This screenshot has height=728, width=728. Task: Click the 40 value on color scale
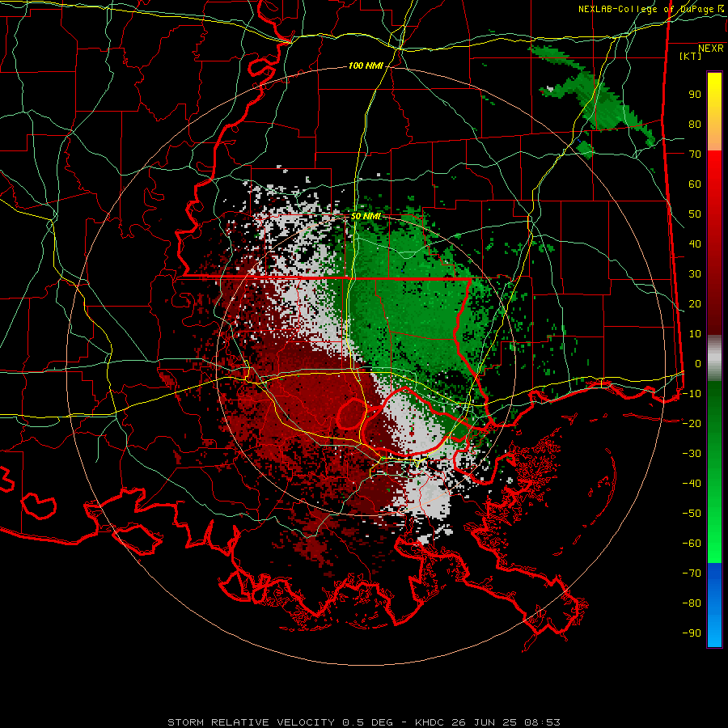click(x=695, y=244)
